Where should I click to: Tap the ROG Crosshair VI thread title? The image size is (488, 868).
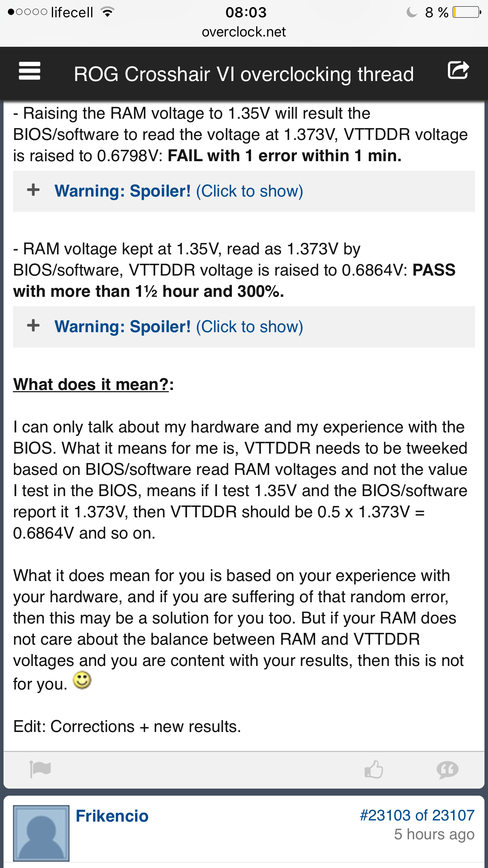click(244, 74)
